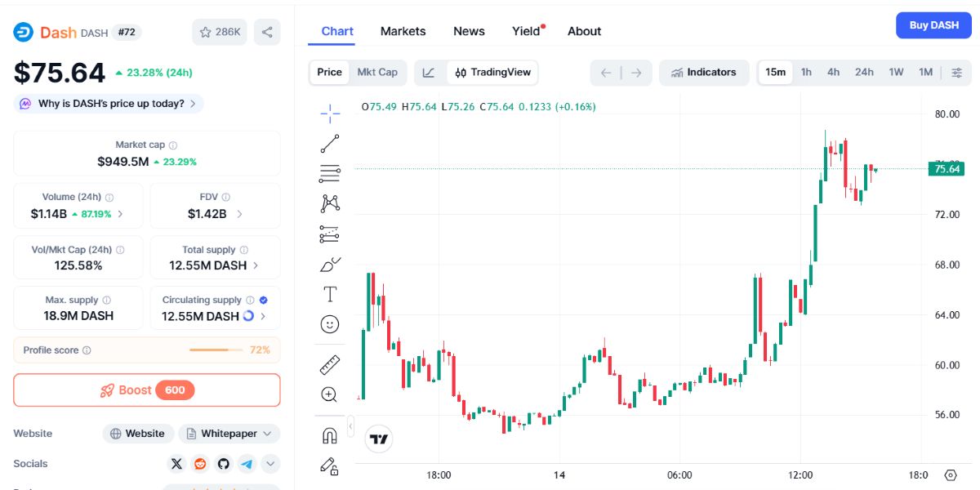The height and width of the screenshot is (490, 980).
Task: Open the emoji sticker tool
Action: 329,324
